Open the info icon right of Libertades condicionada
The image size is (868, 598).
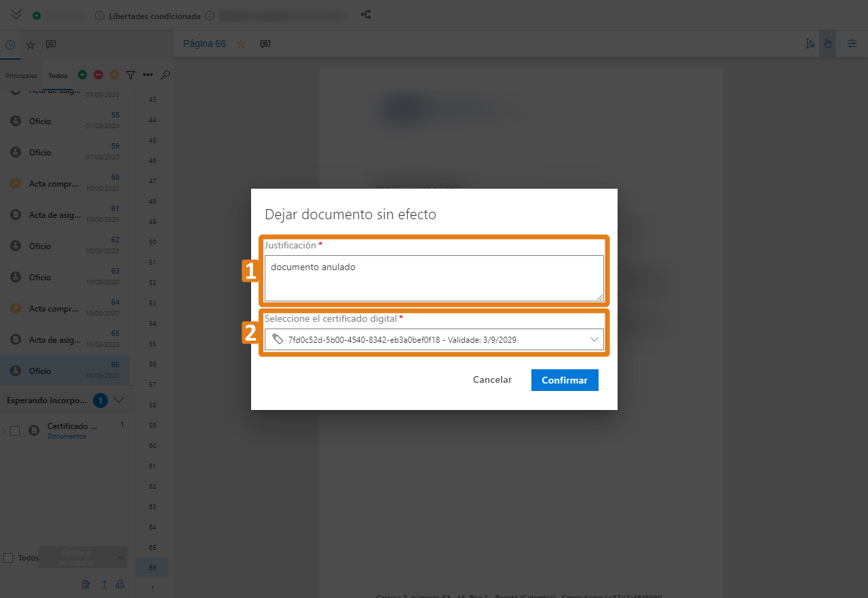click(210, 16)
